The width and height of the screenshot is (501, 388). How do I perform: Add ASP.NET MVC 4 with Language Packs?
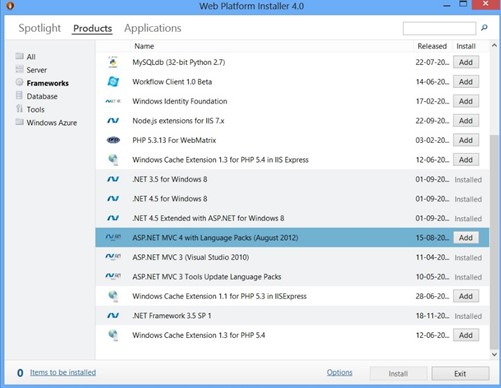point(466,238)
